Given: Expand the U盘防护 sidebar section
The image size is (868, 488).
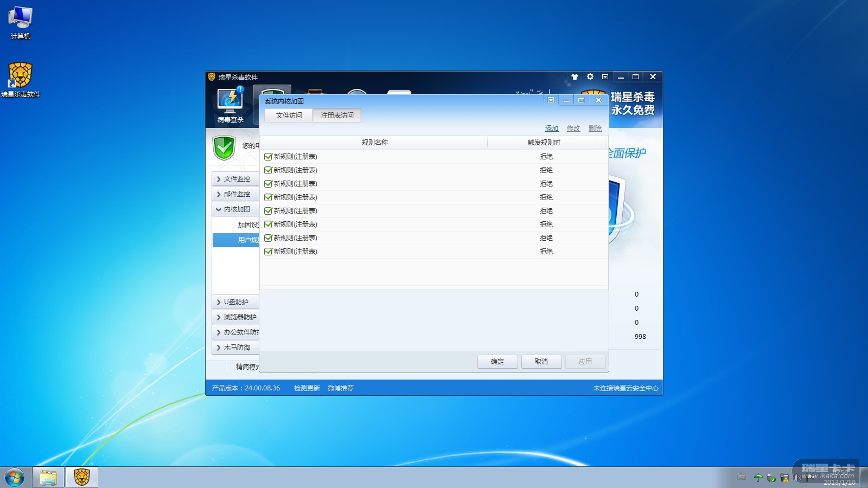Looking at the screenshot, I should [x=235, y=302].
